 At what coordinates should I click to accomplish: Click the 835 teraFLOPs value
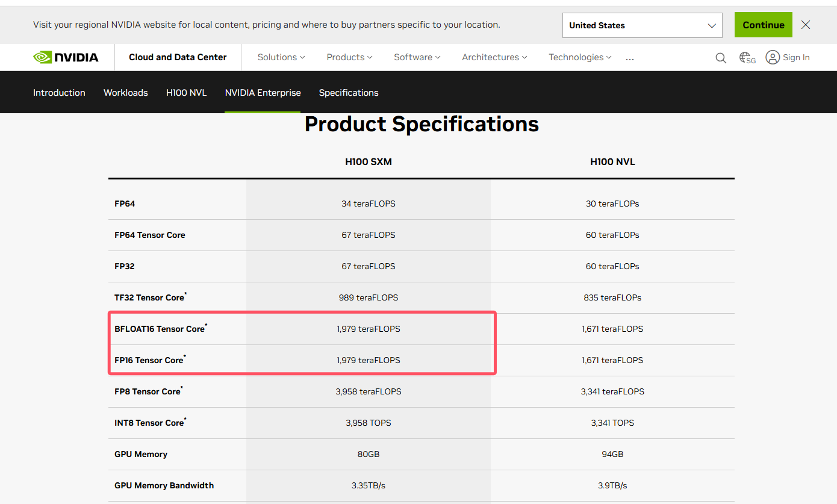612,297
